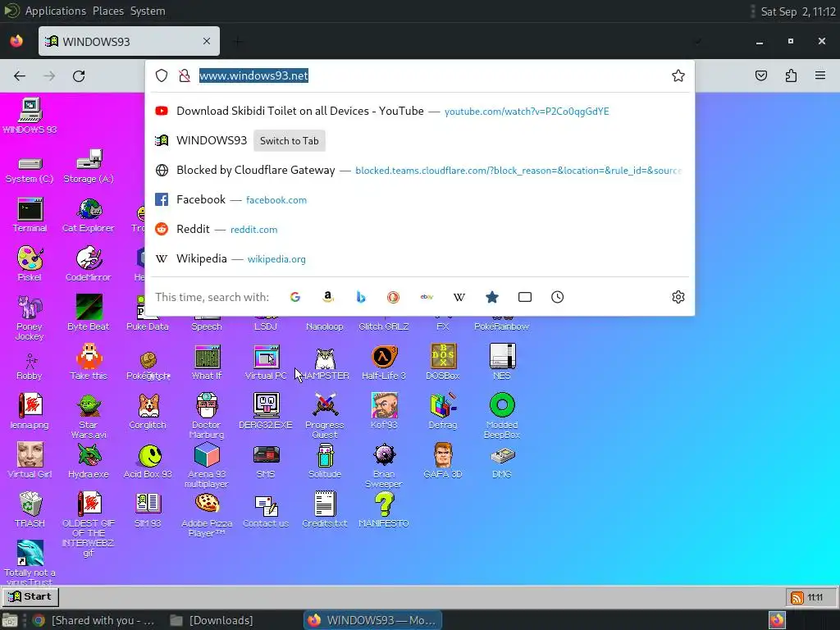Open the Windows 93 Start button
Viewport: 840px width, 630px height.
pyautogui.click(x=30, y=596)
